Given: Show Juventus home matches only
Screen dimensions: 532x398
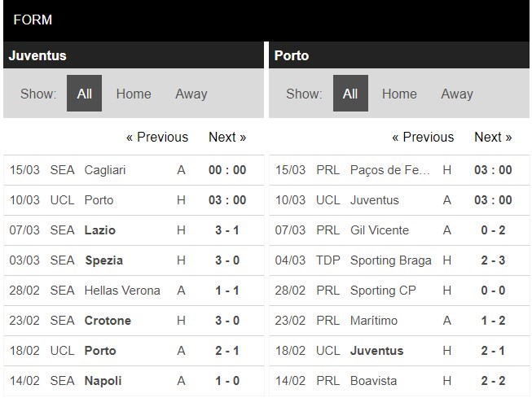Looking at the screenshot, I should click(134, 94).
